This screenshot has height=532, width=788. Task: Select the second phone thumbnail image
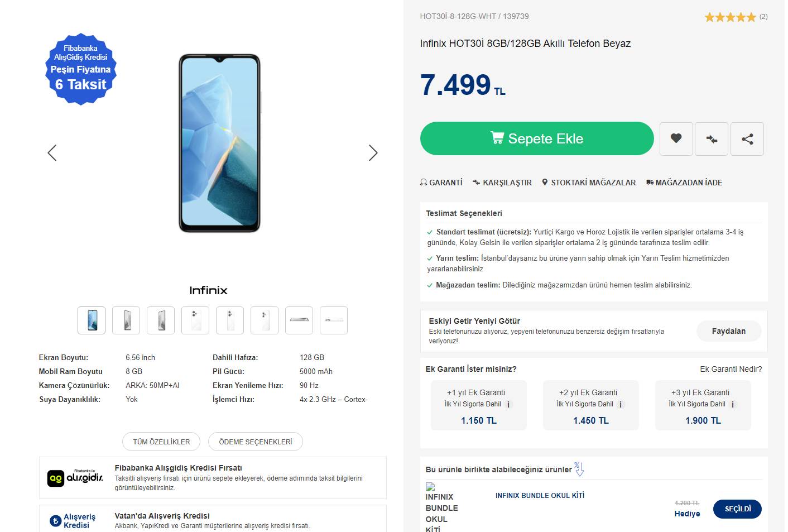(x=126, y=320)
